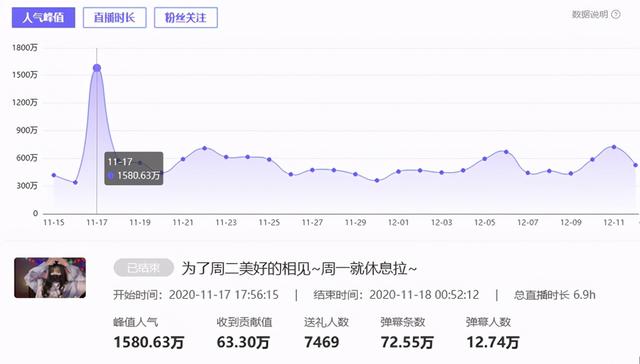Click the 弹幕条数 value 72.55万

(x=407, y=342)
